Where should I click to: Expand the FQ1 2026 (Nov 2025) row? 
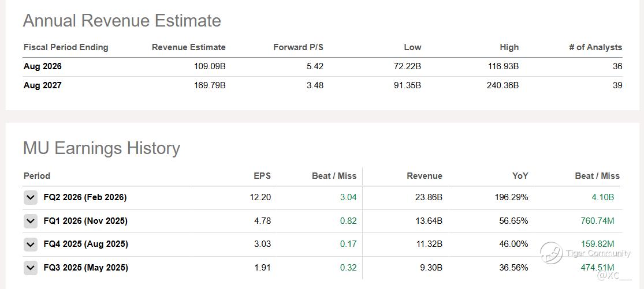[31, 221]
